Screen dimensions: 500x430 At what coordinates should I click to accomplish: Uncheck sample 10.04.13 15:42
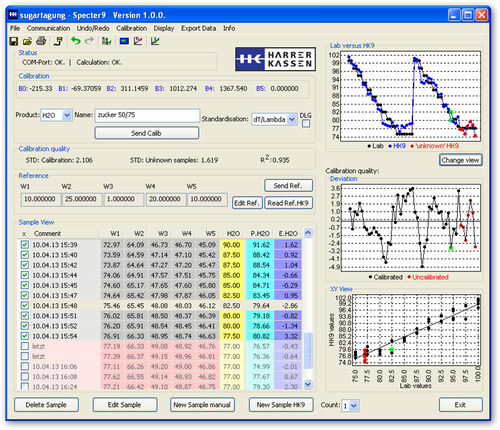pos(25,265)
